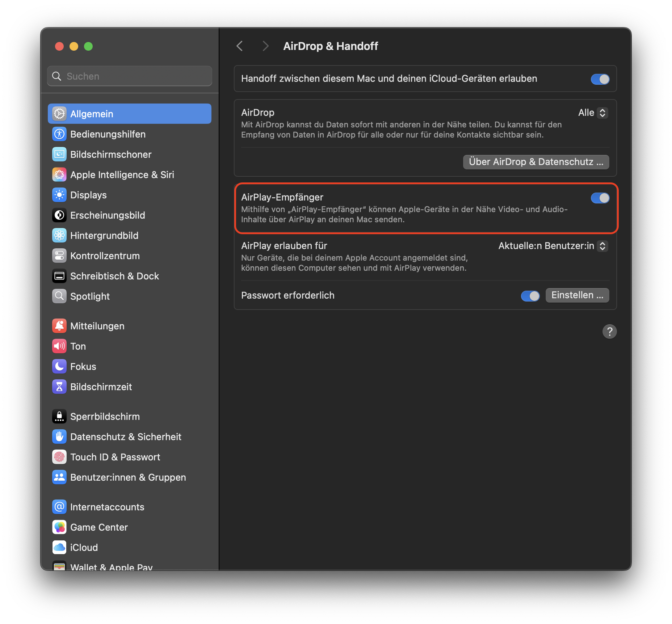Disable Passwort erforderlich
Image resolution: width=672 pixels, height=624 pixels.
pyautogui.click(x=530, y=296)
